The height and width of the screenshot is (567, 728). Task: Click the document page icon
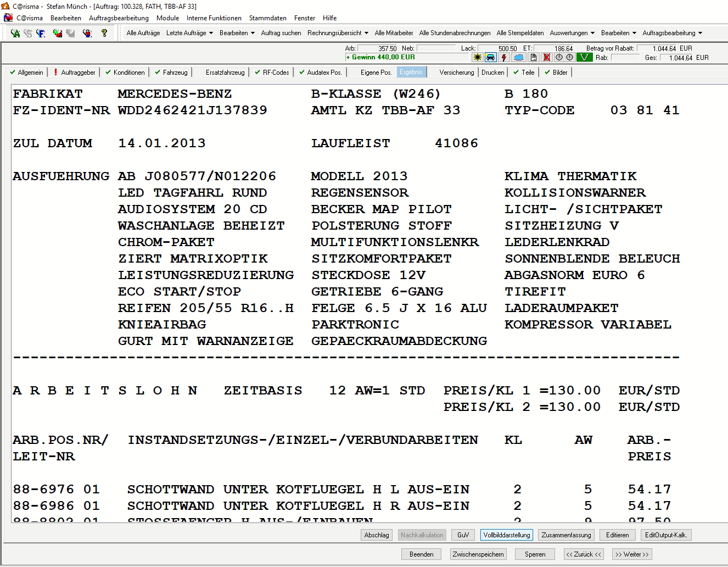click(533, 57)
